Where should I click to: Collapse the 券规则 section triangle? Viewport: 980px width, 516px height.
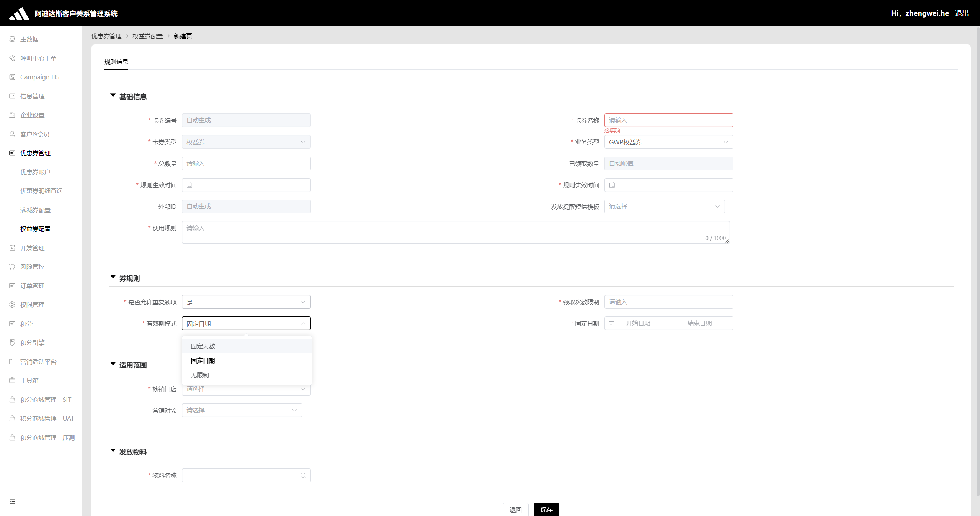[x=113, y=277]
